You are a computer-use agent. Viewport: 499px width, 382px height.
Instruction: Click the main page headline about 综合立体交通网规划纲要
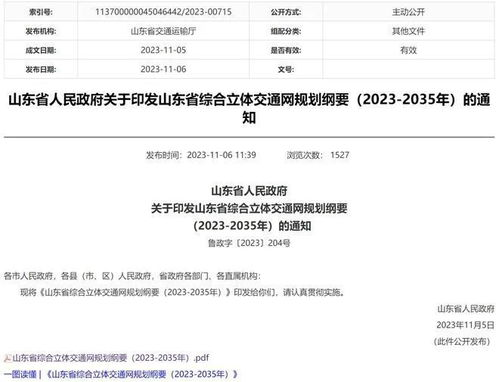pos(249,109)
